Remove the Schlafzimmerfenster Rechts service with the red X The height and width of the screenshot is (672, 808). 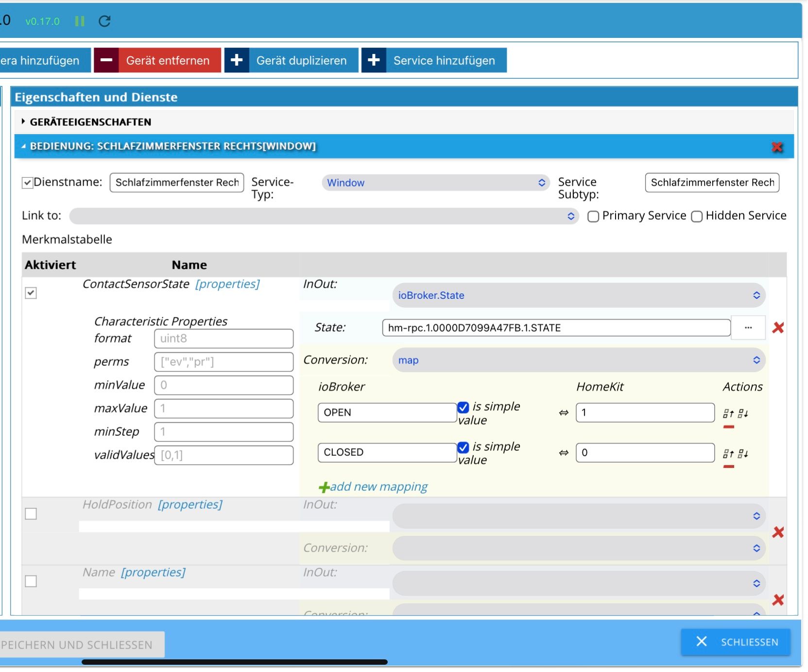pyautogui.click(x=777, y=147)
